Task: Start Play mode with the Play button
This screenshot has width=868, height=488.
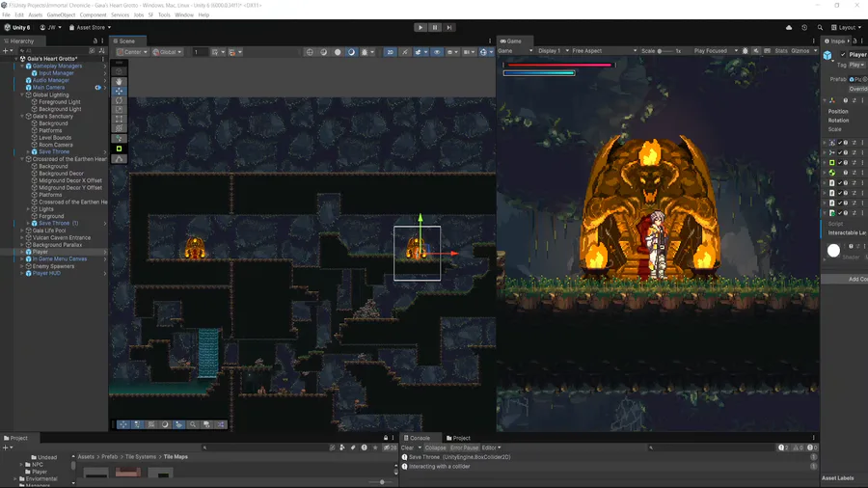Action: click(x=420, y=27)
